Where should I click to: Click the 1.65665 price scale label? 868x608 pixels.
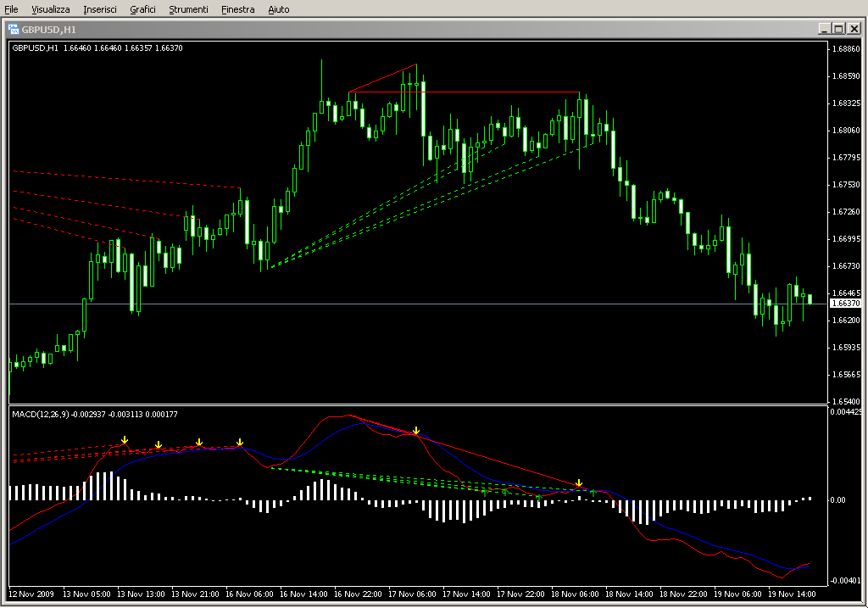tap(847, 374)
